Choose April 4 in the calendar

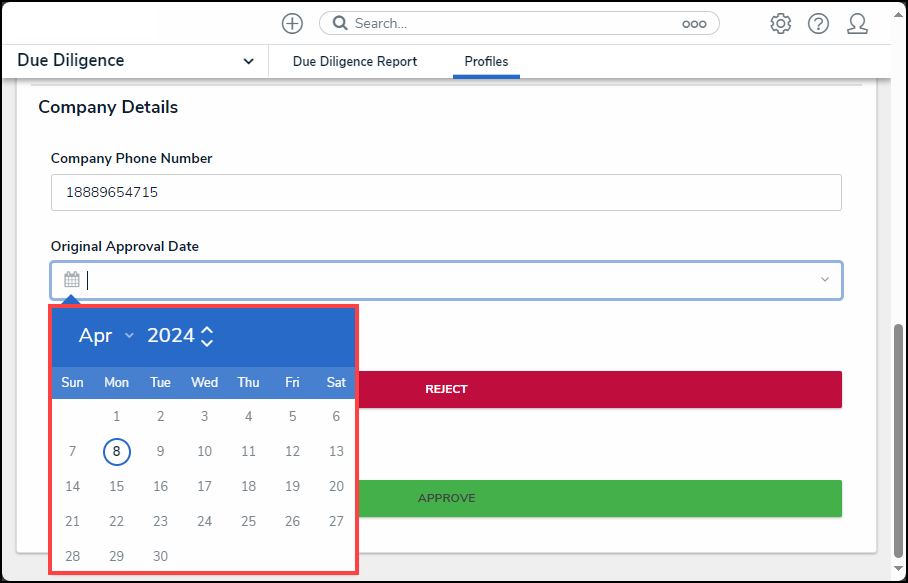[x=248, y=416]
